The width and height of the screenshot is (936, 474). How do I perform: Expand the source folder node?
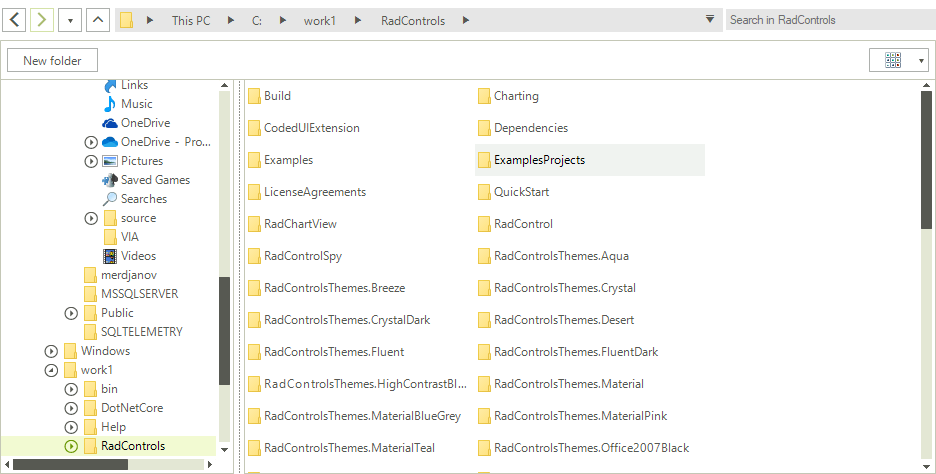tap(91, 218)
